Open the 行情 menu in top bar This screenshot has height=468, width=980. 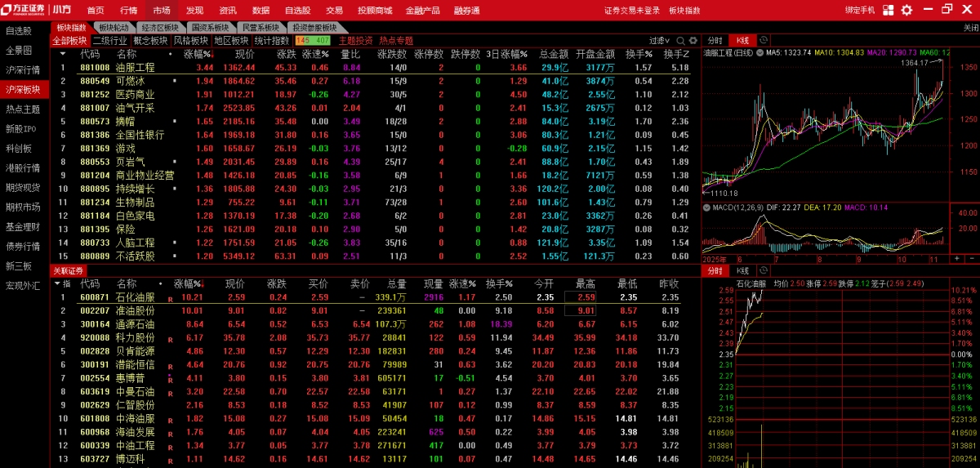click(128, 10)
